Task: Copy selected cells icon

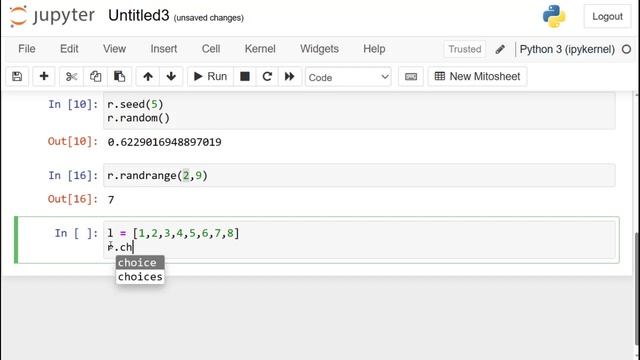Action: tap(95, 76)
